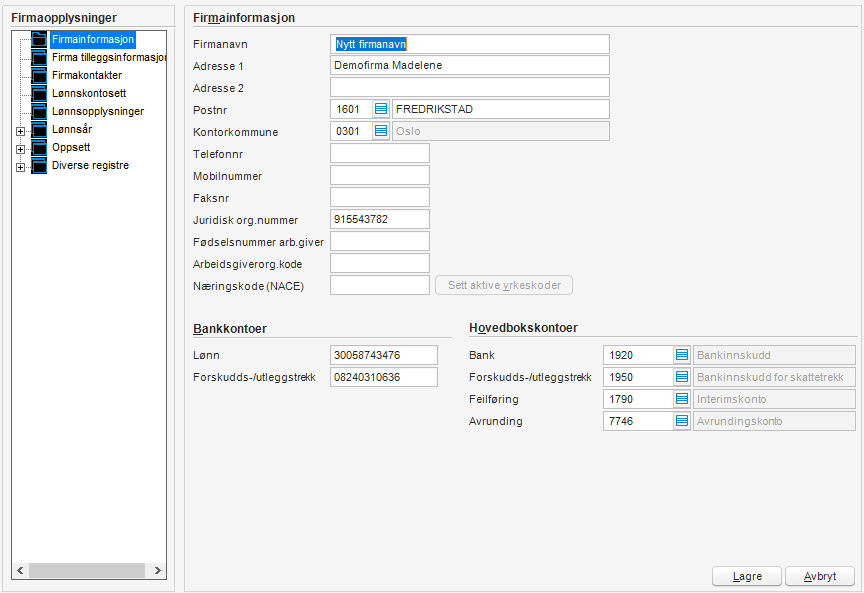Expand the Oppsett tree node
The image size is (864, 593).
tap(20, 148)
